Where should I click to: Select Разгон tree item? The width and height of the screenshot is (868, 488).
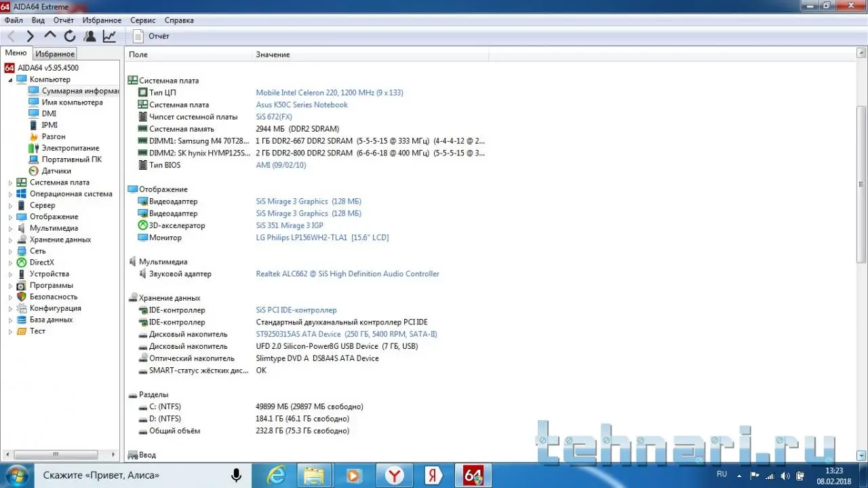tap(54, 136)
